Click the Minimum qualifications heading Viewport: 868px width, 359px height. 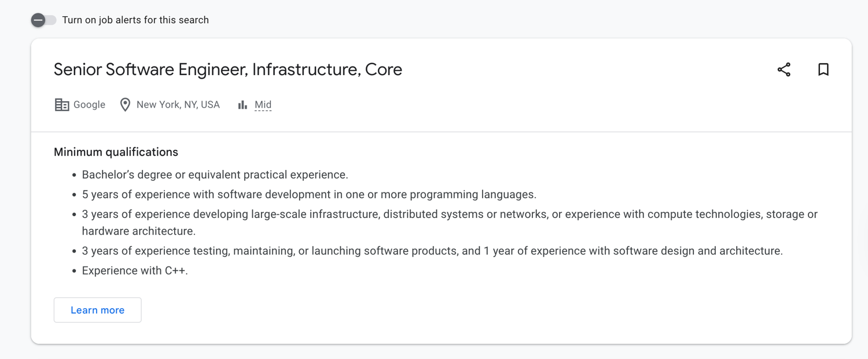pyautogui.click(x=115, y=151)
